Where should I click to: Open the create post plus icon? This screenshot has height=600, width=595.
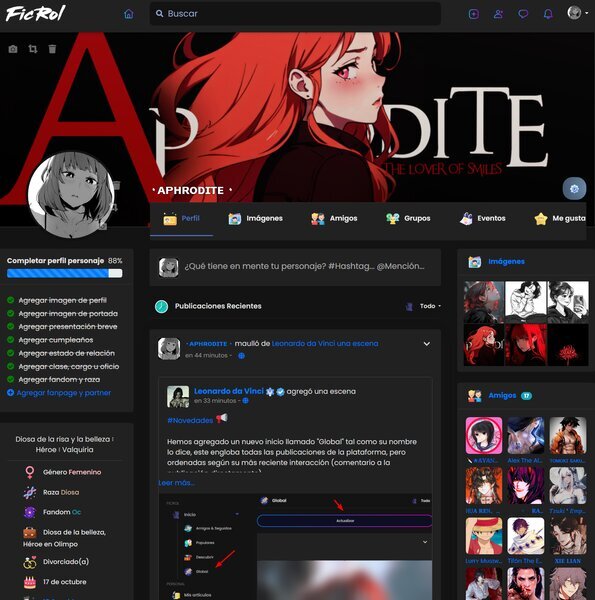tap(474, 14)
